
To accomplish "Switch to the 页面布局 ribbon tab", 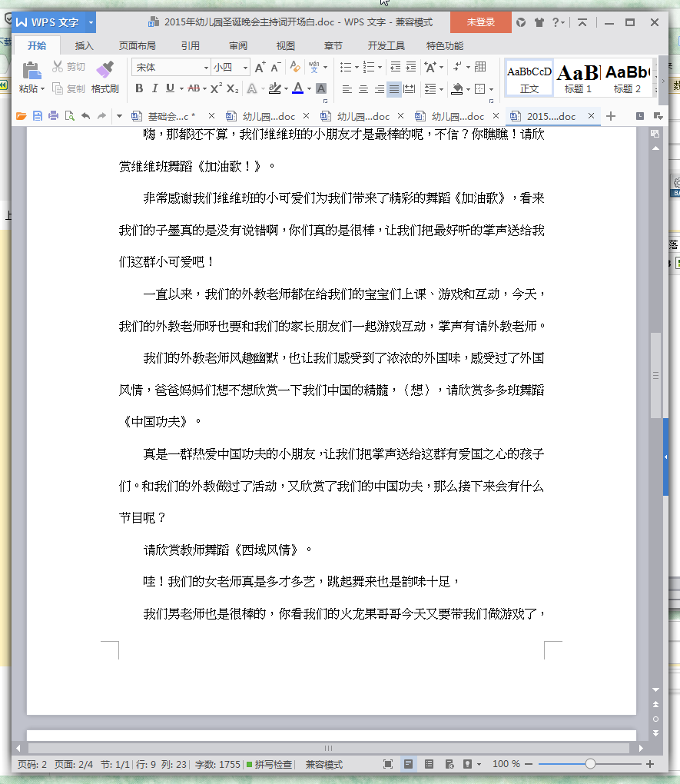I will [137, 46].
